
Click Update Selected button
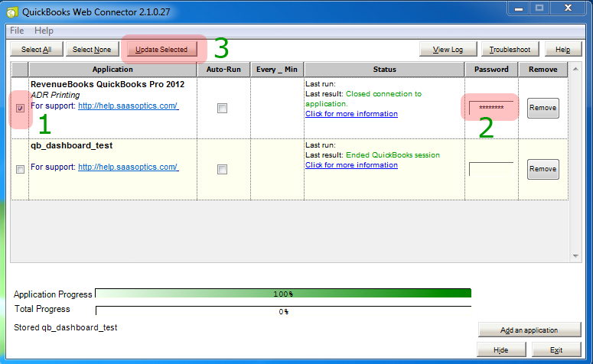tap(161, 50)
